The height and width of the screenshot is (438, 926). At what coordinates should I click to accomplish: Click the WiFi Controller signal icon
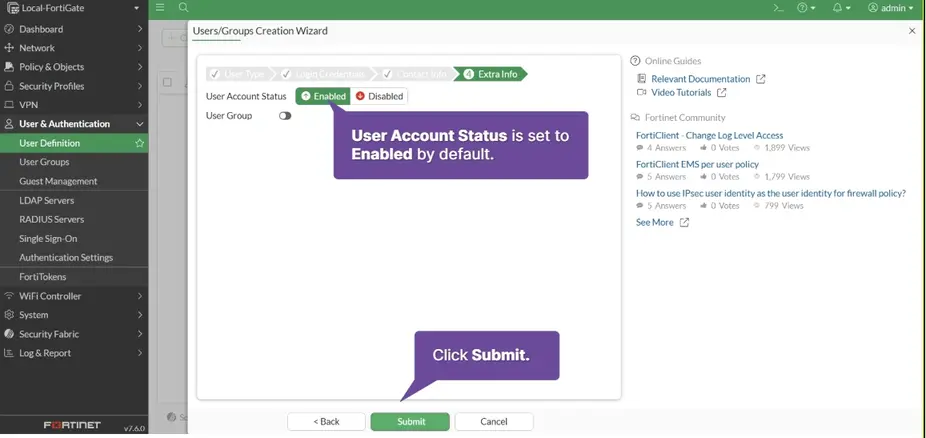point(9,296)
